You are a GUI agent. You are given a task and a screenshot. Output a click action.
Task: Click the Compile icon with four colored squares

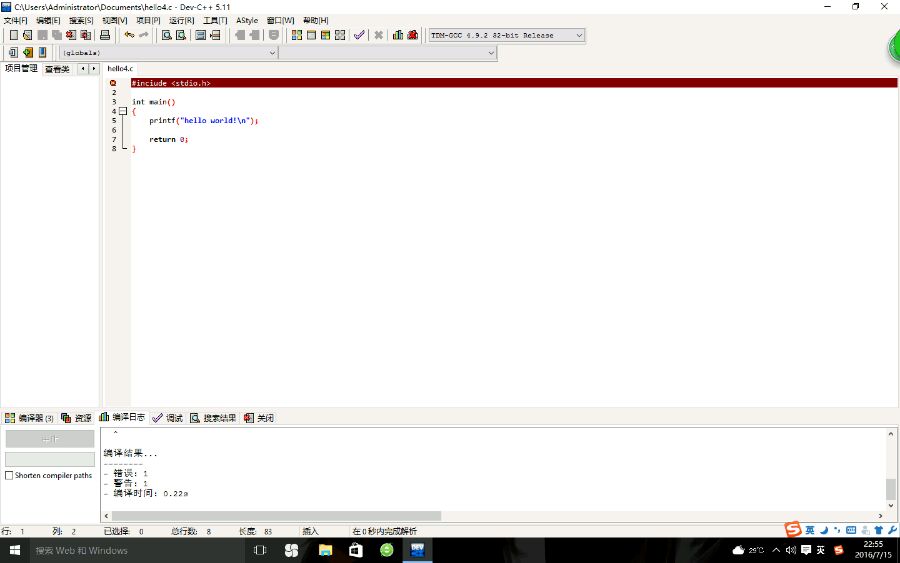pyautogui.click(x=297, y=35)
